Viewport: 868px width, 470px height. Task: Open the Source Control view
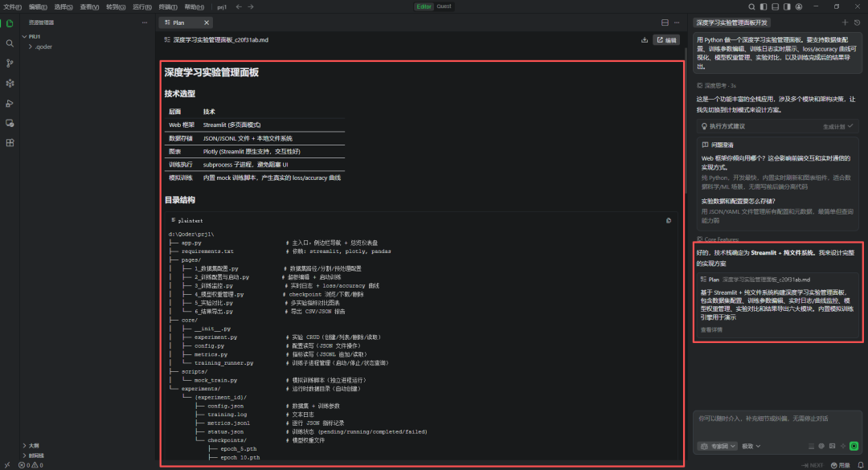click(x=10, y=63)
